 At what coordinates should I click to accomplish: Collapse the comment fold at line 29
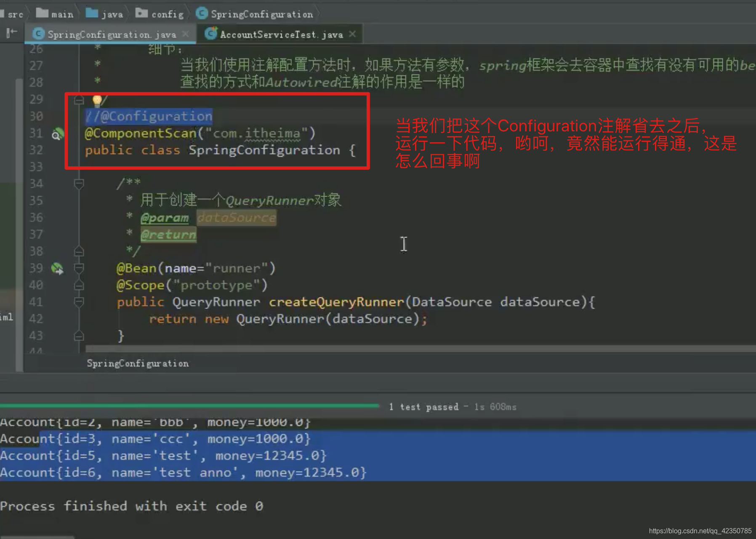click(79, 100)
